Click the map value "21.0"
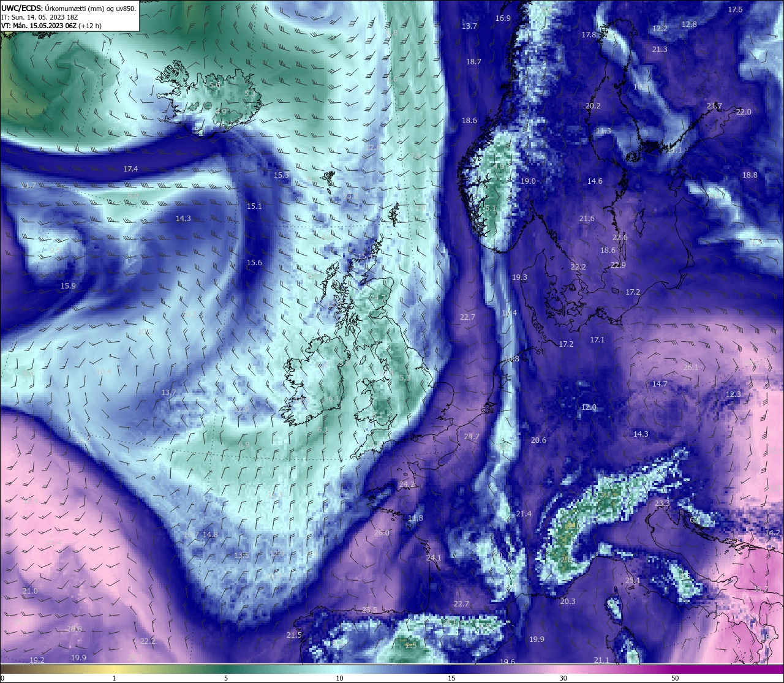This screenshot has width=784, height=683. click(x=30, y=591)
